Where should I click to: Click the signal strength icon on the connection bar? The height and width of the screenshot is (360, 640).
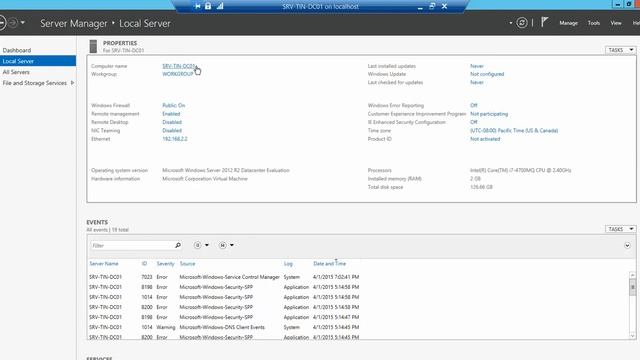pos(220,6)
